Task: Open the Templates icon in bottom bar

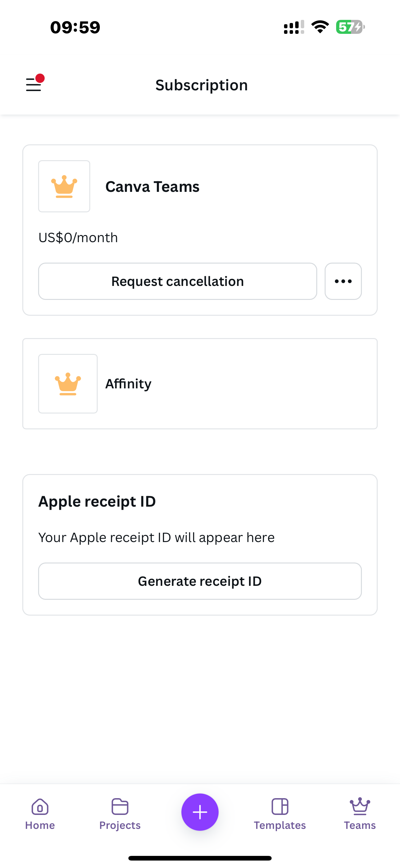Action: click(280, 807)
